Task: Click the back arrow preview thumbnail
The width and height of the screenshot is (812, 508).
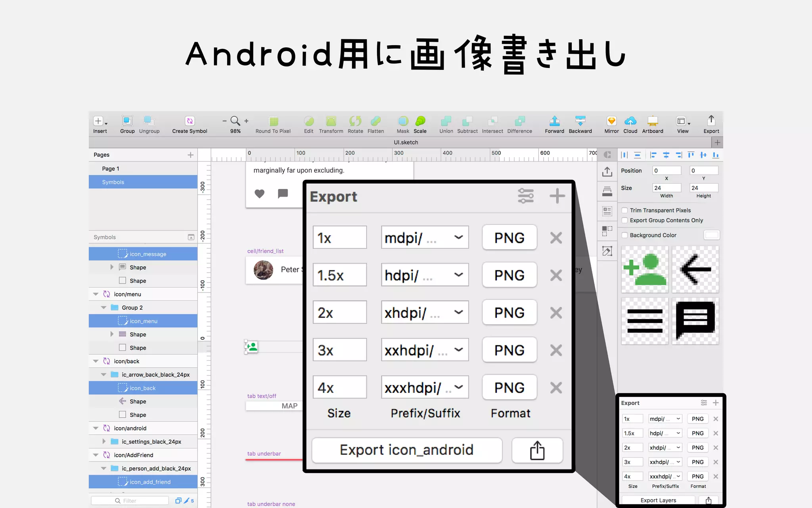Action: pos(695,269)
